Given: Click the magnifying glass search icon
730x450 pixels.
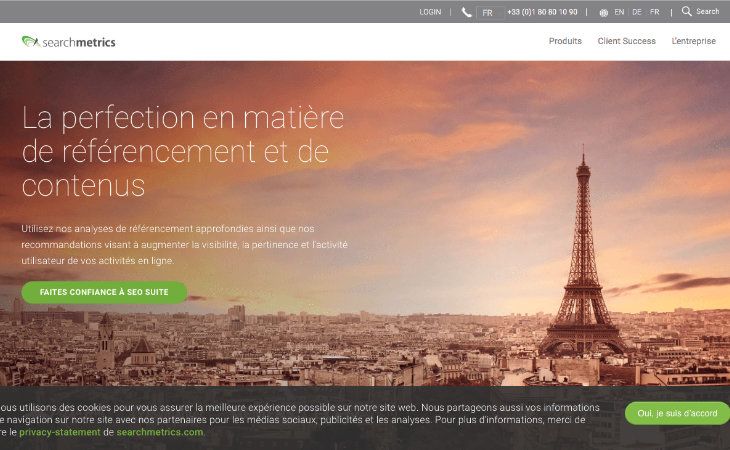Looking at the screenshot, I should (686, 11).
